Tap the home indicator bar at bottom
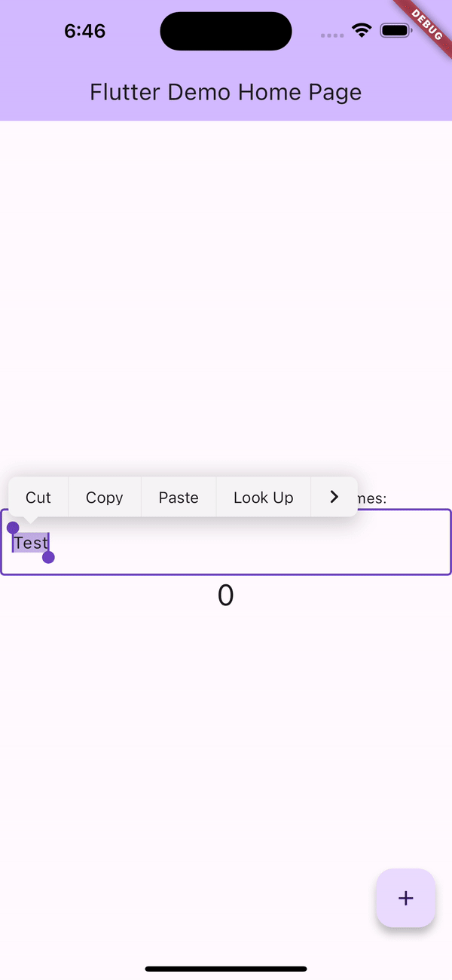Screen dimensions: 452x980 click(226, 969)
